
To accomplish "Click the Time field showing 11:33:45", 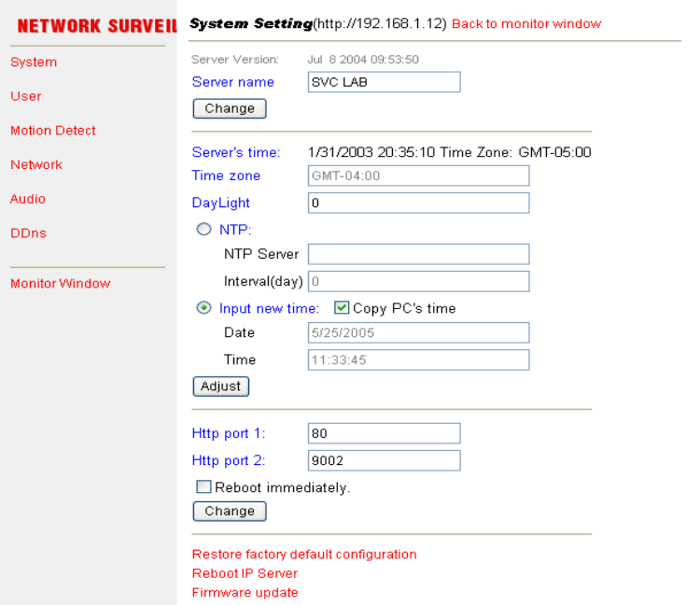I will 418,360.
